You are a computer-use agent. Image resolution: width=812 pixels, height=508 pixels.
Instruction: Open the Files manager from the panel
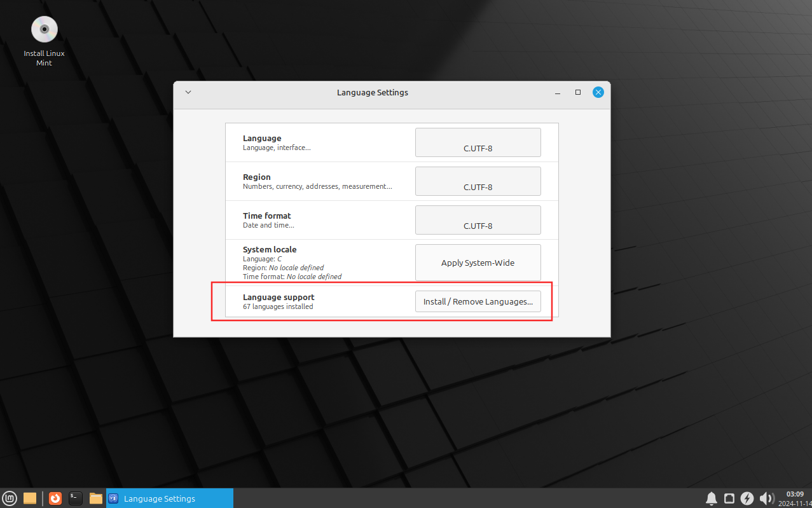tap(96, 498)
